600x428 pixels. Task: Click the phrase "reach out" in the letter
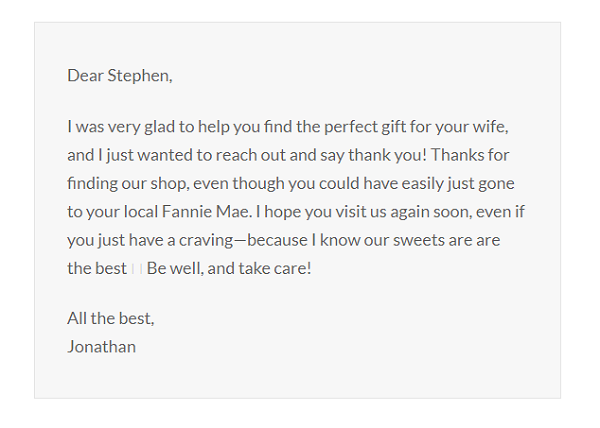pyautogui.click(x=251, y=155)
